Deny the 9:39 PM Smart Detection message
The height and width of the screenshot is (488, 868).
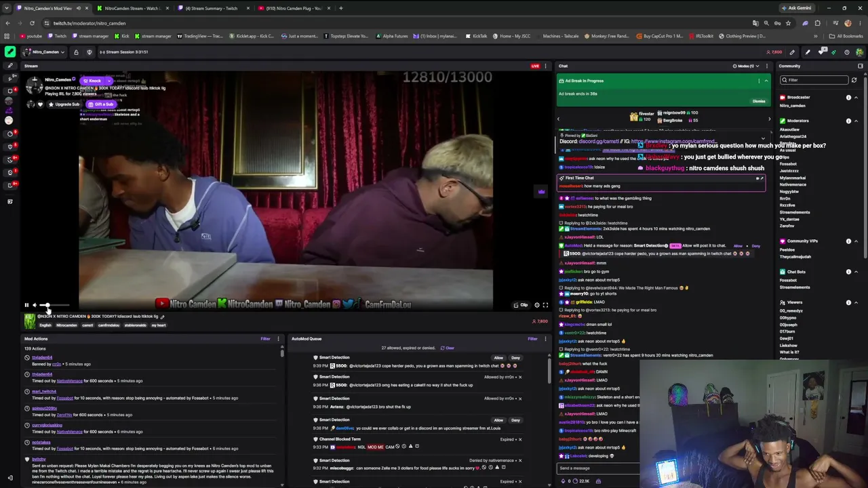pos(515,358)
